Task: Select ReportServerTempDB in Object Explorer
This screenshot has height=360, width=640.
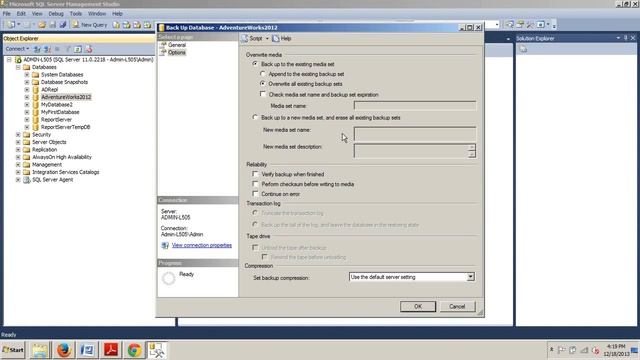Action: click(65, 127)
